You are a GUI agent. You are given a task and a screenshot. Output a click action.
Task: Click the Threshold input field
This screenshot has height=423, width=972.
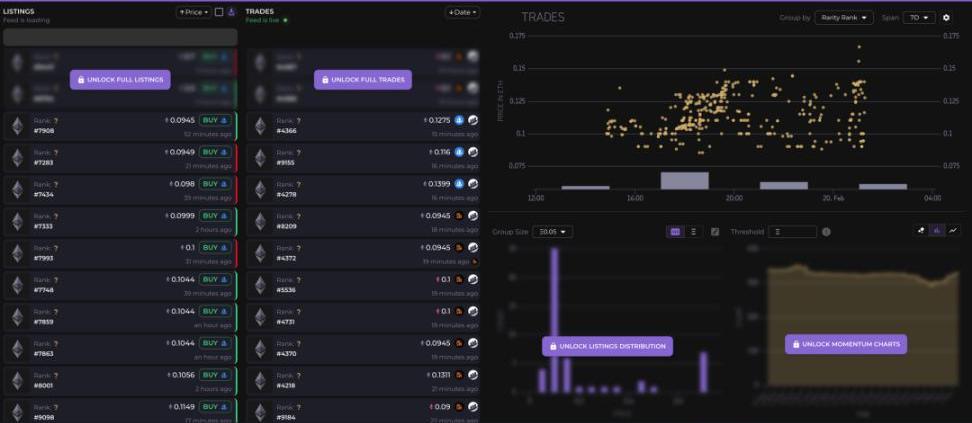point(793,232)
